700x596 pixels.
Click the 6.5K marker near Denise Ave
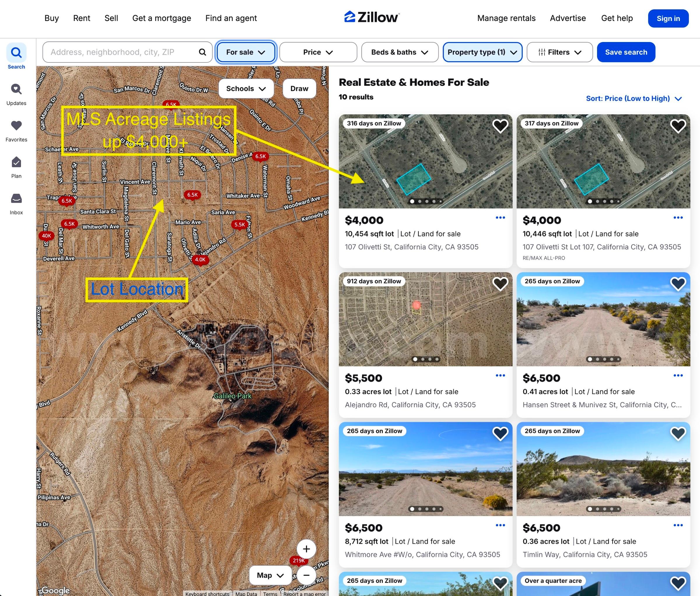(260, 156)
